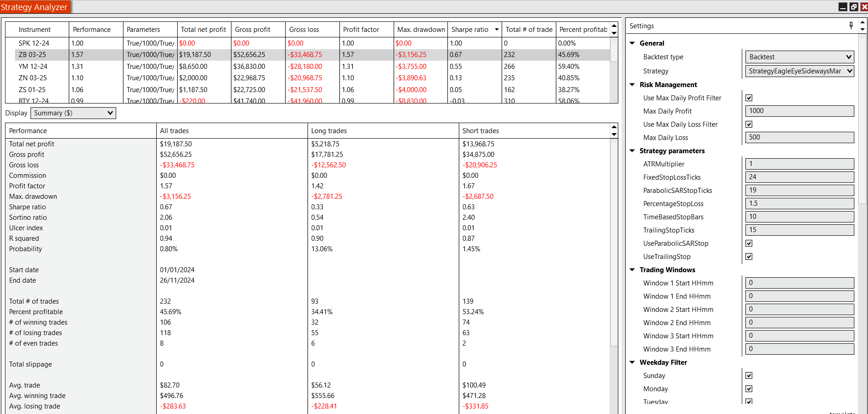
Task: Pin the Settings panel
Action: 851,26
